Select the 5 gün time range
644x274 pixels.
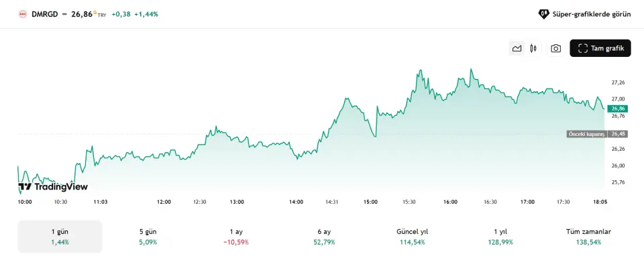point(148,236)
